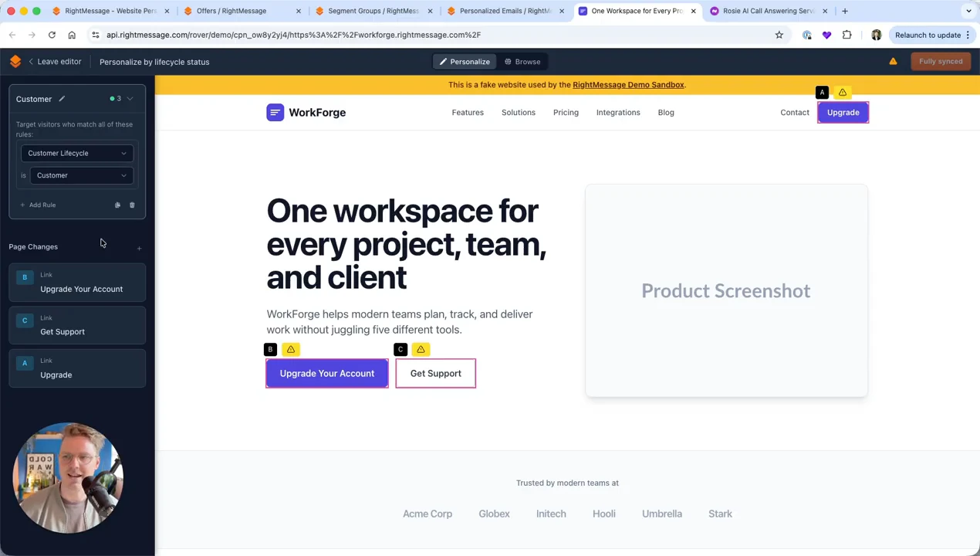The image size is (980, 556).
Task: Click the Product Screenshot placeholder
Action: [726, 291]
